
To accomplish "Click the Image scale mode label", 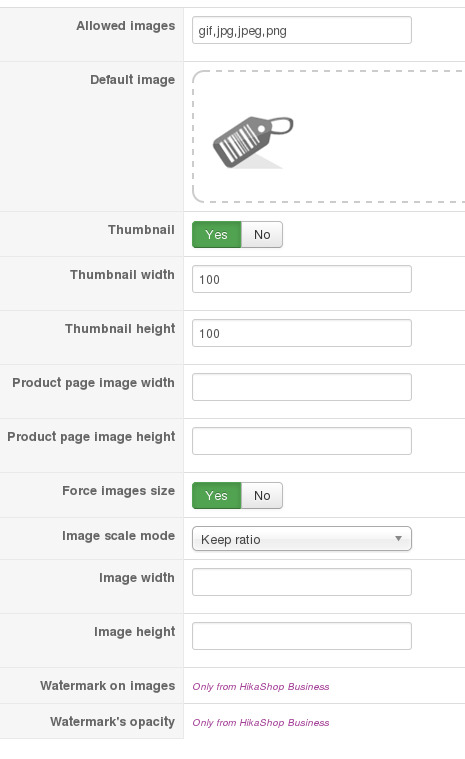I will coord(119,536).
